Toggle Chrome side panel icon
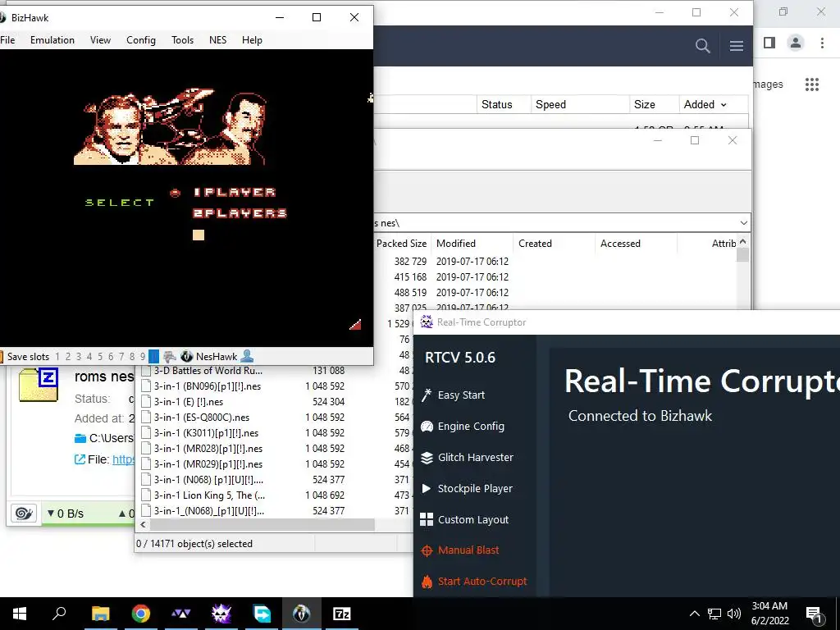This screenshot has width=840, height=630. [769, 43]
